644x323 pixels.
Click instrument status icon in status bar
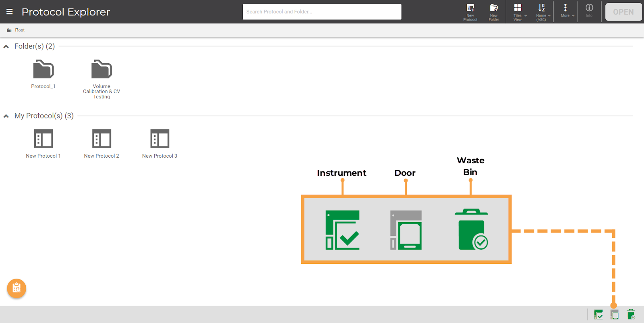tap(598, 315)
